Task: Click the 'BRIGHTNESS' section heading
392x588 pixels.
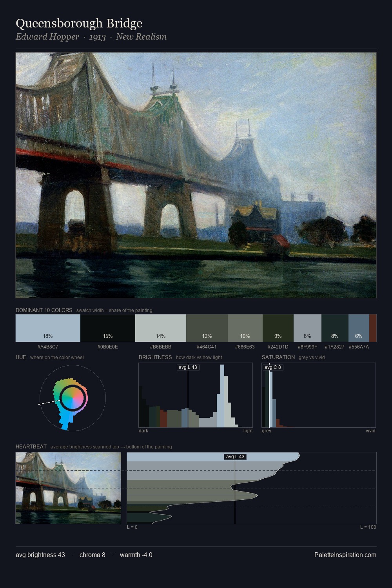Action: 155,357
